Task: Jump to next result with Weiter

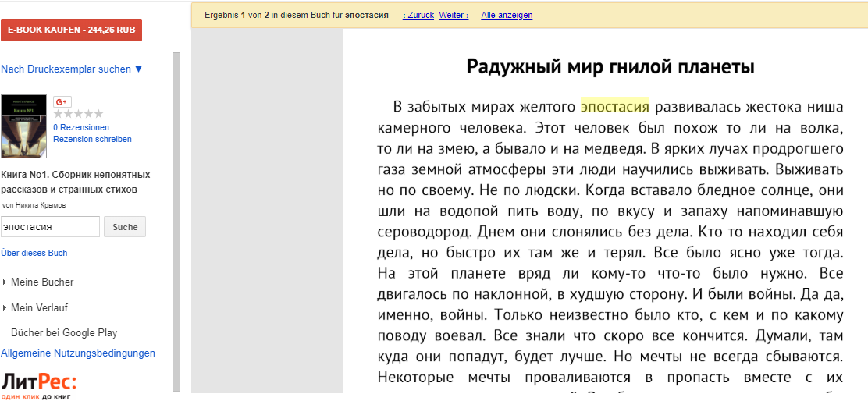Action: (454, 15)
